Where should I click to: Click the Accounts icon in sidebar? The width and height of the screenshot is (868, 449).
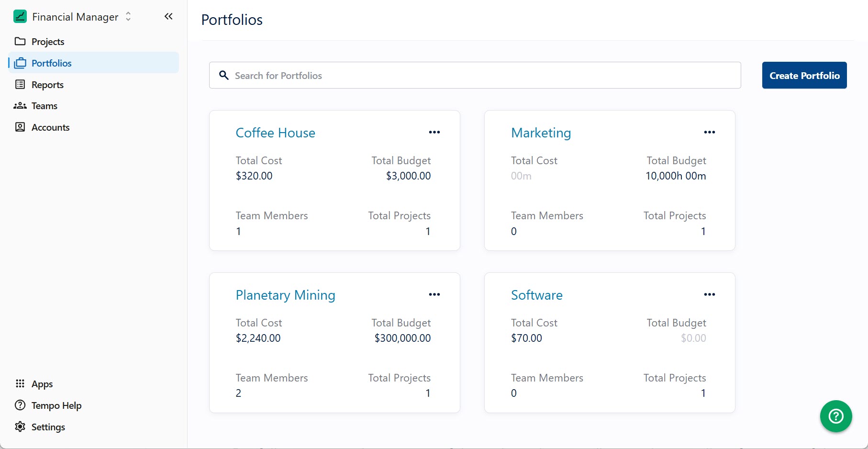(20, 127)
